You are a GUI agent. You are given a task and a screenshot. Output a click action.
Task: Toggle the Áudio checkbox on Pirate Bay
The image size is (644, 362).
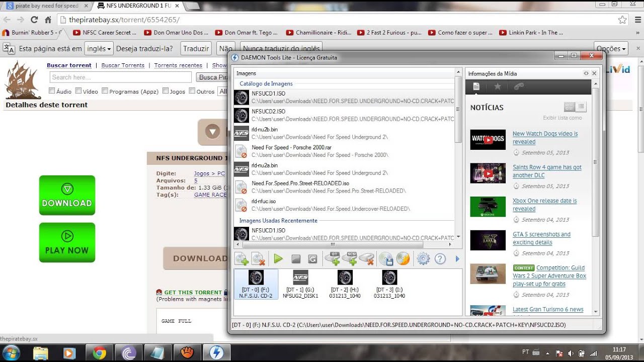coord(52,91)
